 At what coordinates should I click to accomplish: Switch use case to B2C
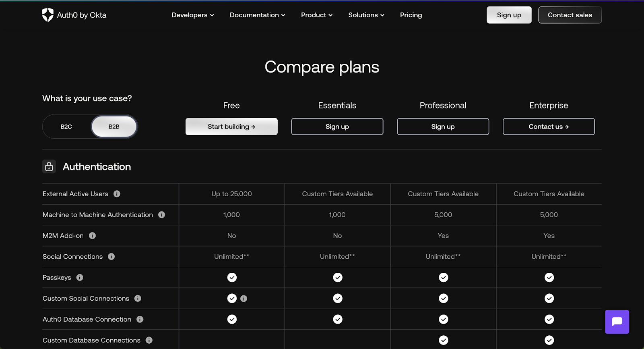66,127
